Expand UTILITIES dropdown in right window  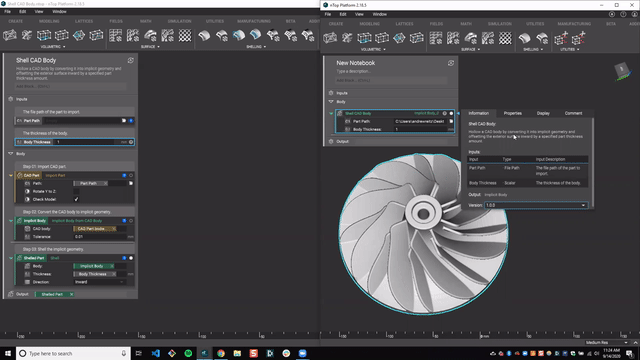[570, 49]
